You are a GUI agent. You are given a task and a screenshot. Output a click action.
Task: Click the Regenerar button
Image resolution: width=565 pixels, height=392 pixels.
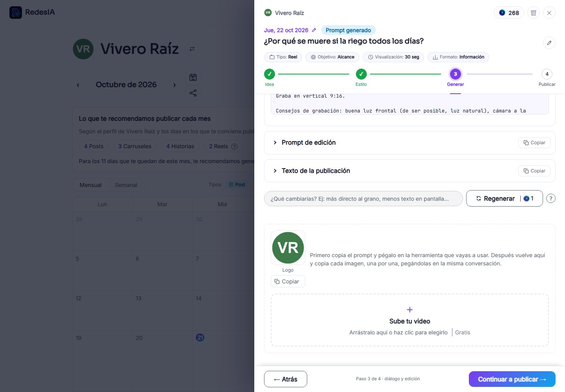tap(504, 198)
